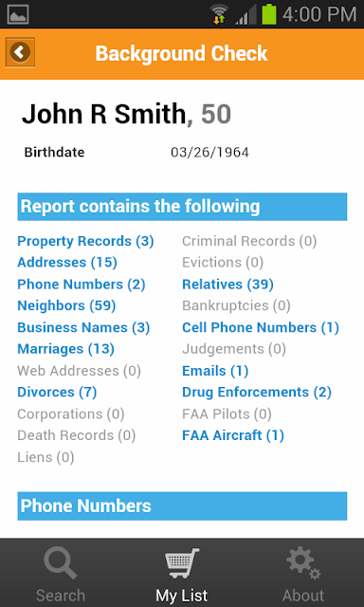Open the About gears icon

pyautogui.click(x=303, y=563)
